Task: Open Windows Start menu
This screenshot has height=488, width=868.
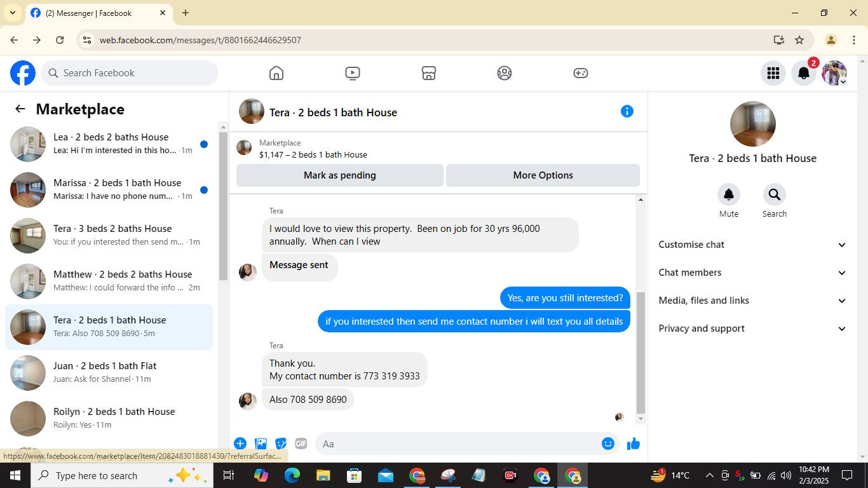Action: (15, 475)
